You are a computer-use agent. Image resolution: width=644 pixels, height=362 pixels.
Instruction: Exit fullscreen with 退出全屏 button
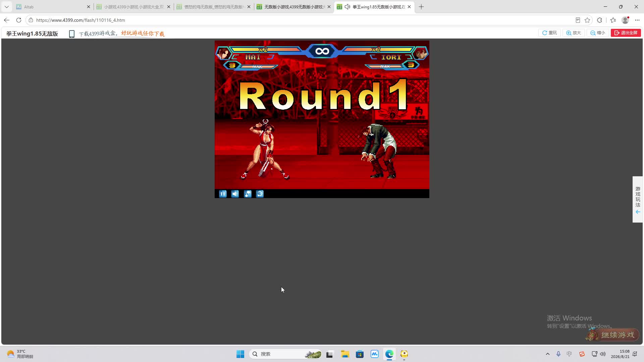click(x=626, y=33)
